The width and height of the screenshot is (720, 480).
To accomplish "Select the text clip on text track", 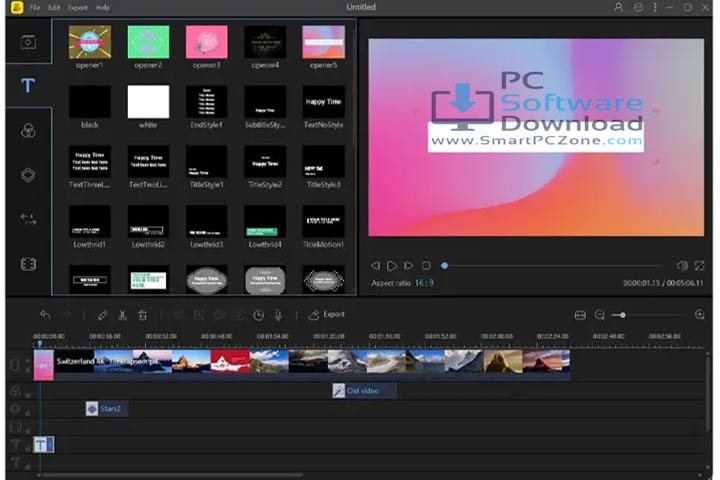I will pos(44,445).
